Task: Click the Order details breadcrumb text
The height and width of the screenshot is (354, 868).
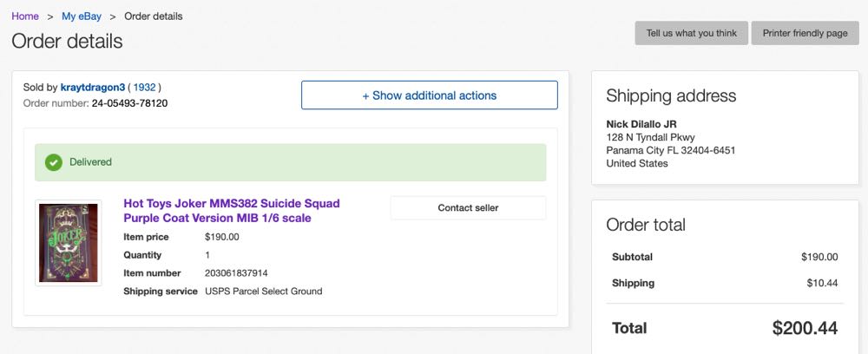Action: click(x=154, y=16)
